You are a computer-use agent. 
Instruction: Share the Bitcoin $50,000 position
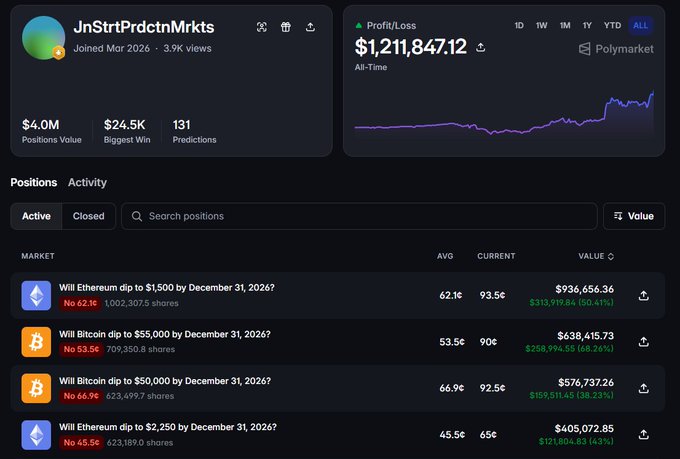pyautogui.click(x=644, y=389)
